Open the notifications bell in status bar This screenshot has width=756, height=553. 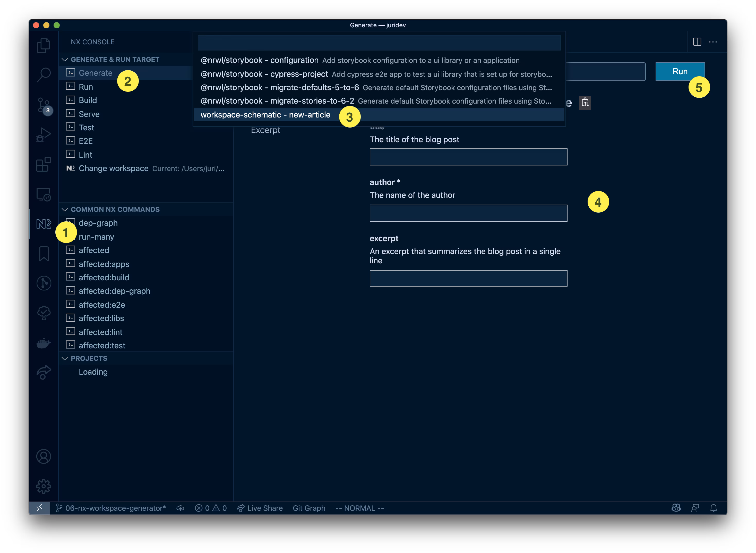point(713,508)
